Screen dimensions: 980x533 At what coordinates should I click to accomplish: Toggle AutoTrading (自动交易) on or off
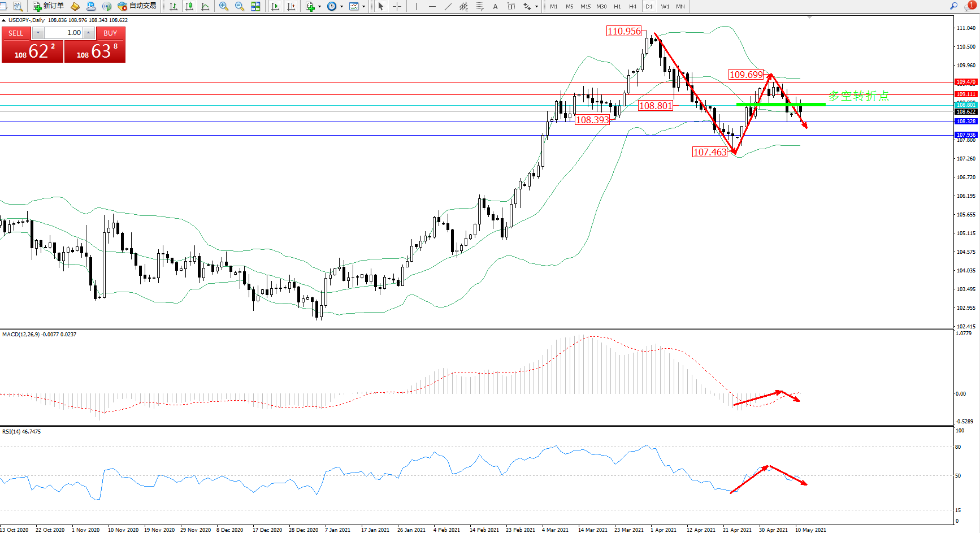tap(137, 6)
